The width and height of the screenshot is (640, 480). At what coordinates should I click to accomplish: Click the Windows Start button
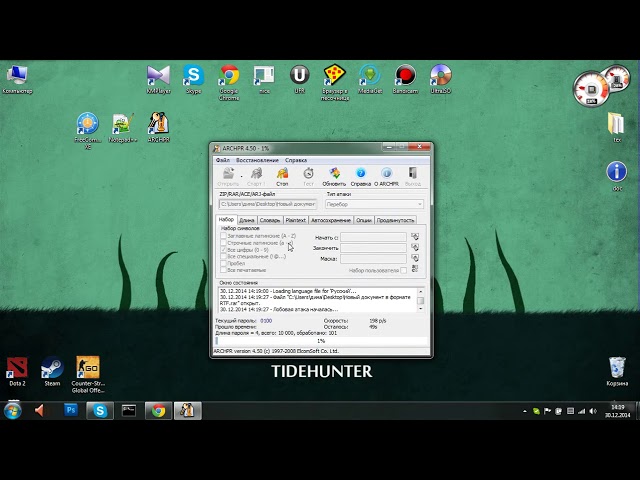(x=12, y=411)
